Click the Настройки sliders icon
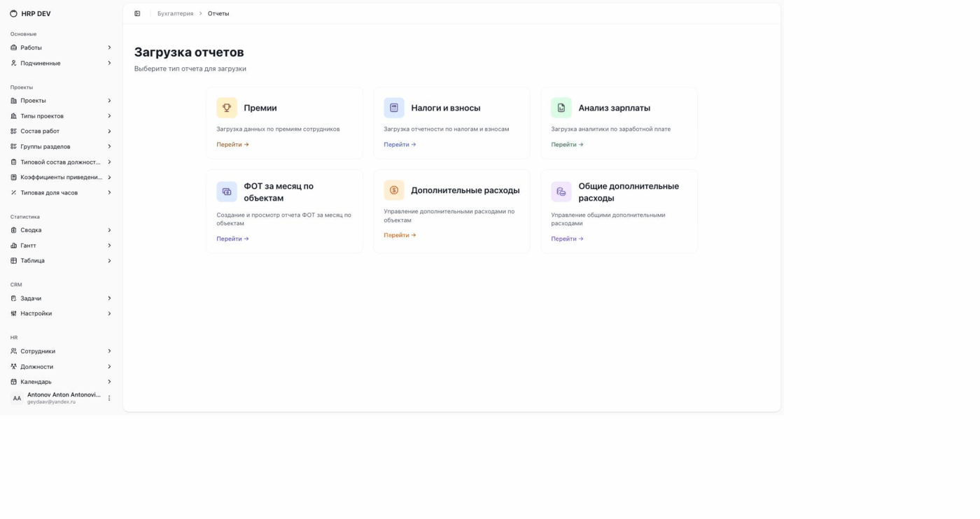The image size is (980, 519). 13,313
